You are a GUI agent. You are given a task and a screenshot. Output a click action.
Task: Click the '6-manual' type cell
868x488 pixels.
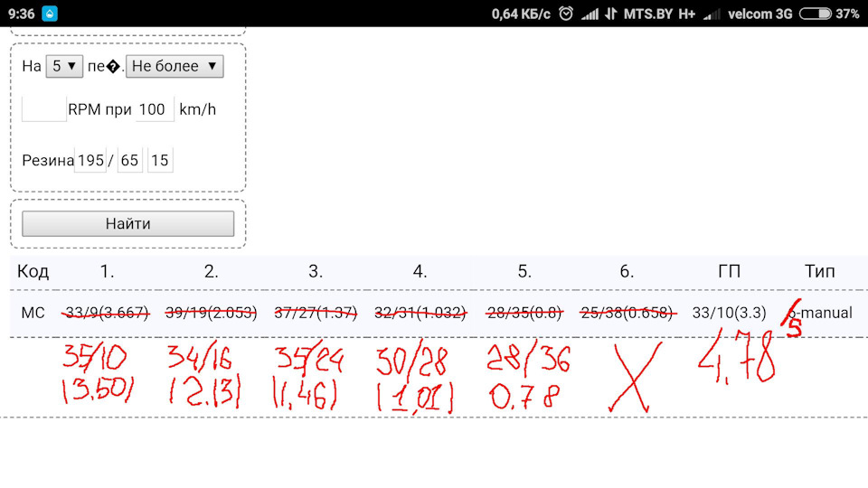click(x=820, y=314)
